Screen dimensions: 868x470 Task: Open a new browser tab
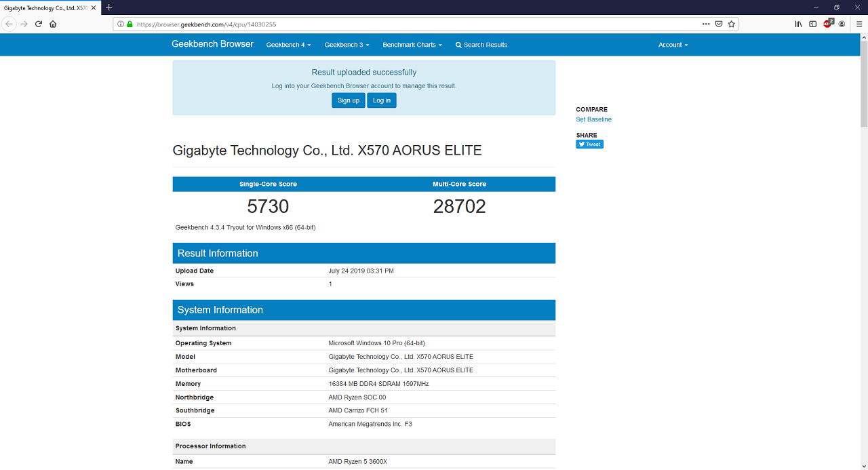pyautogui.click(x=109, y=7)
